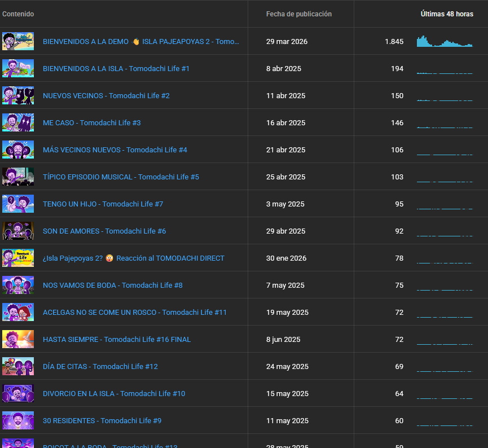The image size is (488, 448).
Task: Click thumbnail of 30 RESIDENTES video
Action: tap(18, 420)
